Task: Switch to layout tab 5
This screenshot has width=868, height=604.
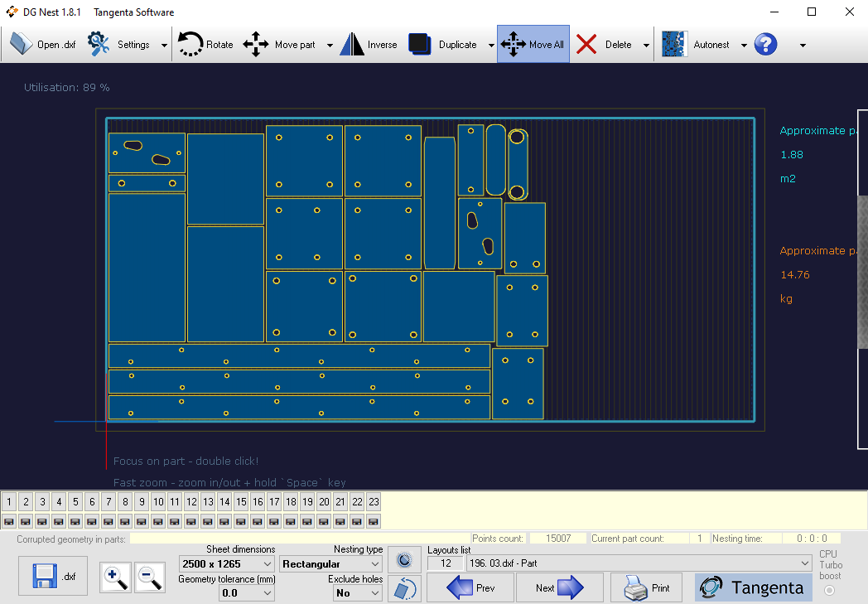Action: pos(75,501)
